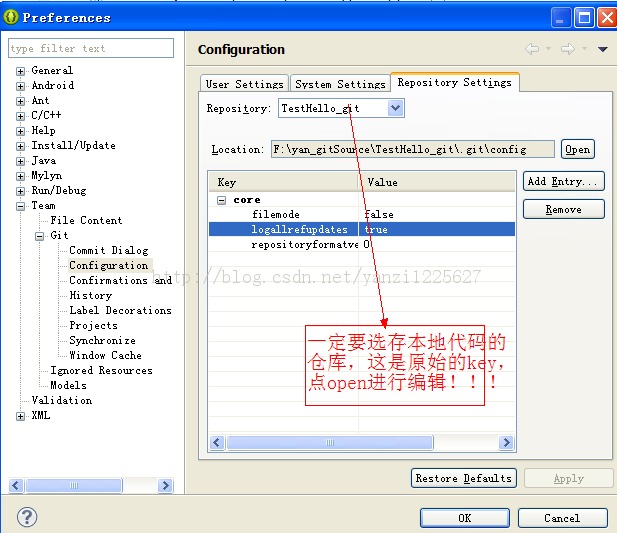
Task: Select the repositoryformatversion key row
Action: (362, 244)
